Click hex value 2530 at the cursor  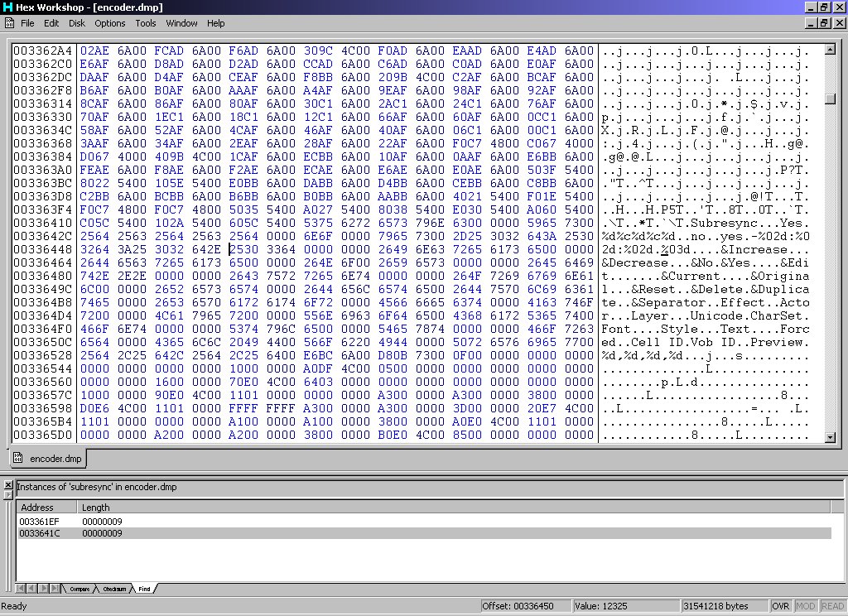click(x=243, y=249)
